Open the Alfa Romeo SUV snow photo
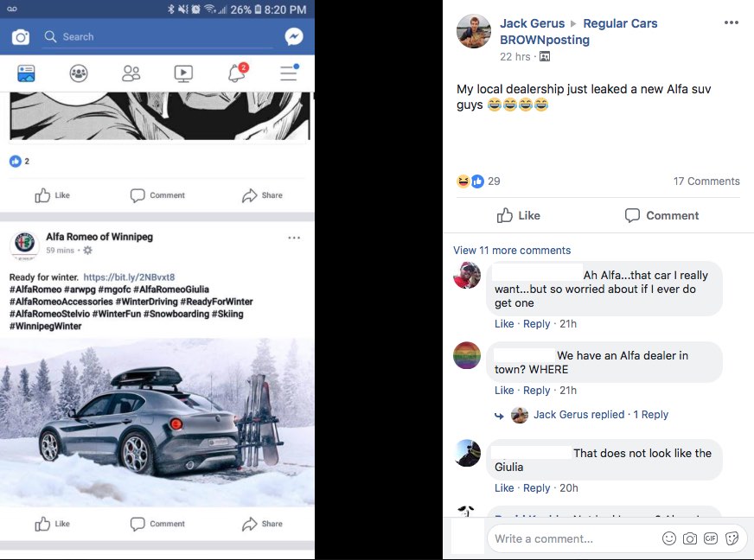Screen dimensions: 754x560 [157, 422]
